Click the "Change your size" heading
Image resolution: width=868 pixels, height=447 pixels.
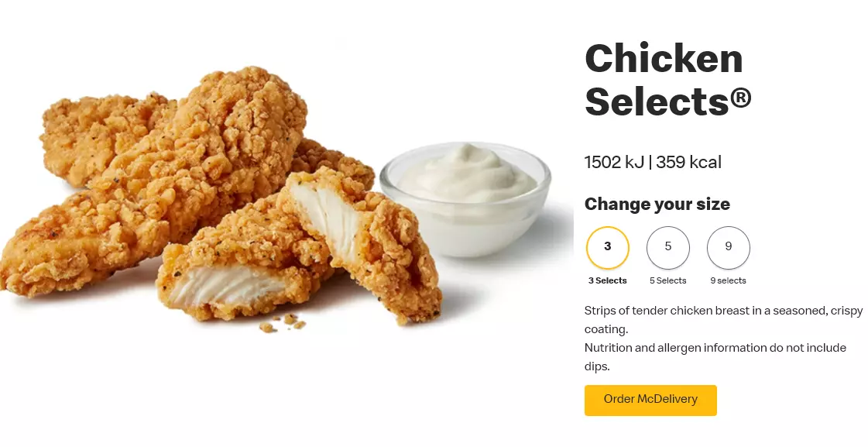pyautogui.click(x=657, y=204)
